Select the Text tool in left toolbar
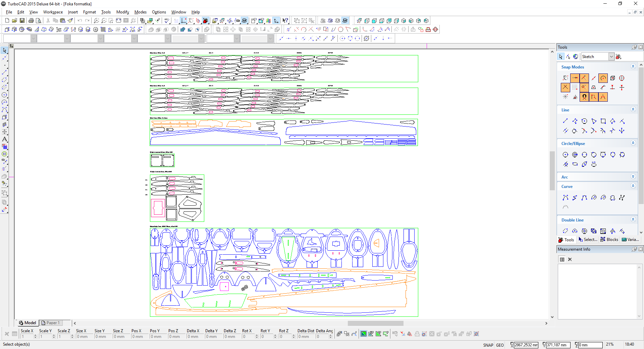The width and height of the screenshot is (644, 349). (4, 139)
